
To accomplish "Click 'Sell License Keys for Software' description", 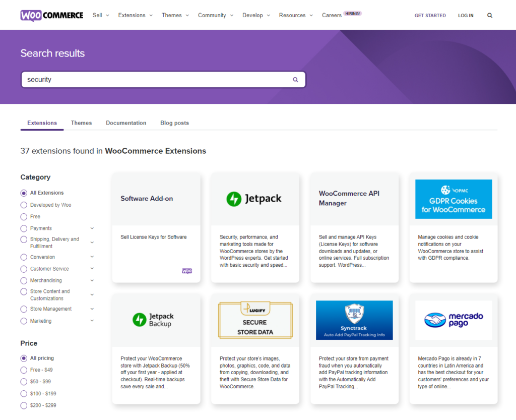I will pyautogui.click(x=153, y=237).
